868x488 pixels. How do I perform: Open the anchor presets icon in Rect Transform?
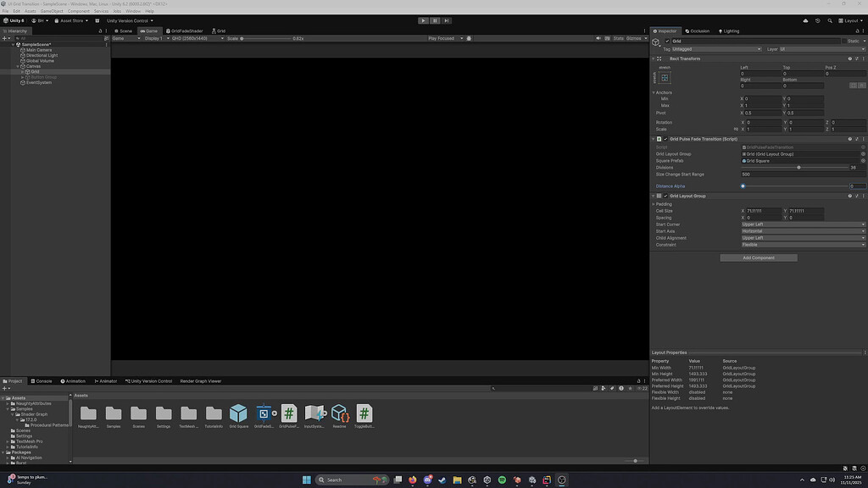click(666, 76)
